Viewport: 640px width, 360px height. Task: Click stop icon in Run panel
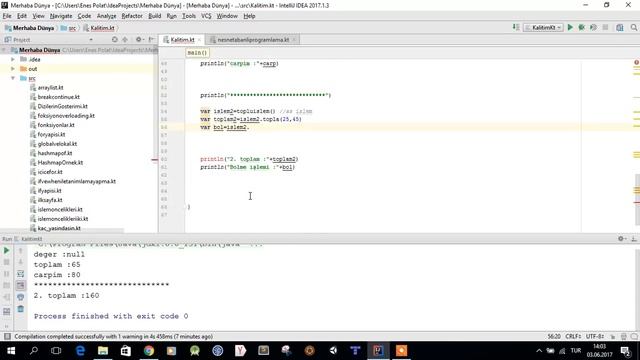tap(7, 262)
